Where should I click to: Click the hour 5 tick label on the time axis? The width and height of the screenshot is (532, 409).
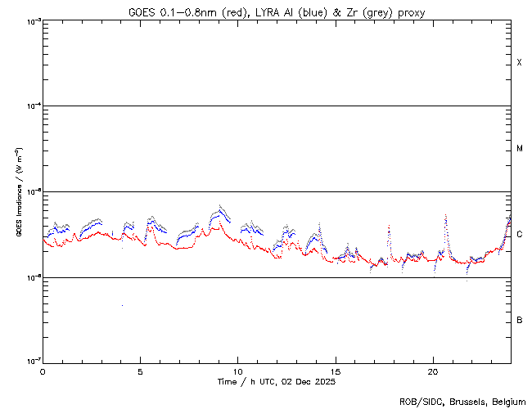[140, 371]
